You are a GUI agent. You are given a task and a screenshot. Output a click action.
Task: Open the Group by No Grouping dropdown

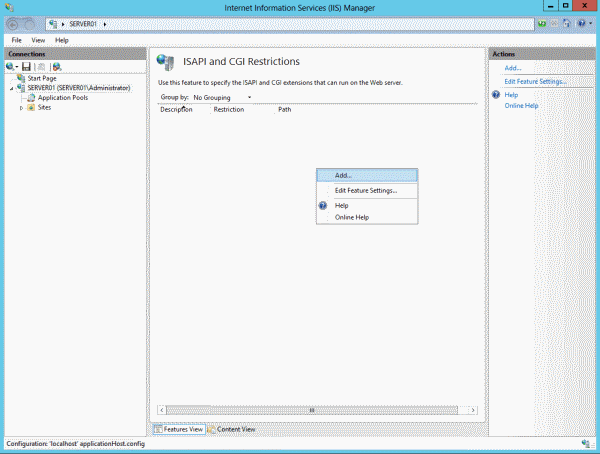pyautogui.click(x=222, y=98)
